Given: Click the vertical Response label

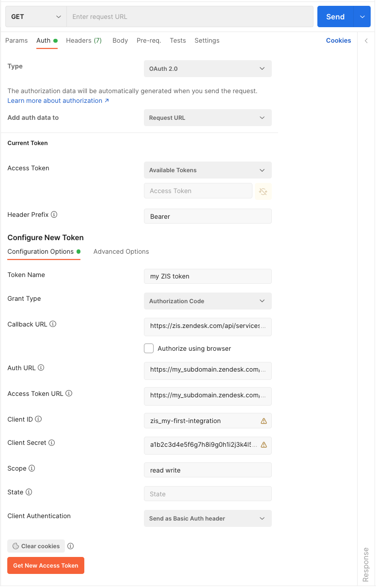Looking at the screenshot, I should [x=366, y=565].
